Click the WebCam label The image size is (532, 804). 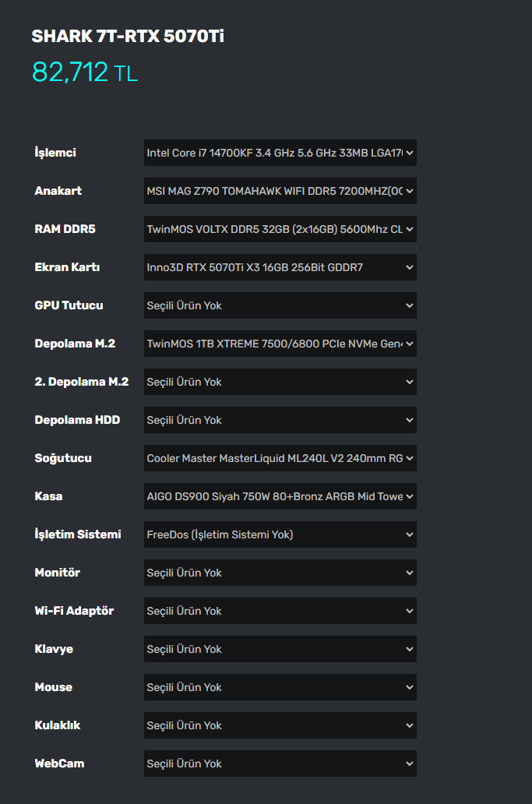[x=59, y=764]
